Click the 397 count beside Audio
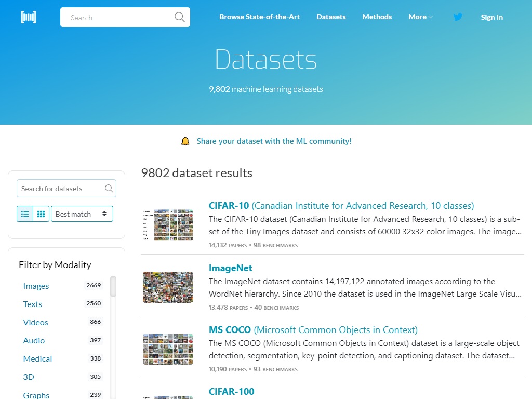The image size is (532, 399). tap(96, 340)
